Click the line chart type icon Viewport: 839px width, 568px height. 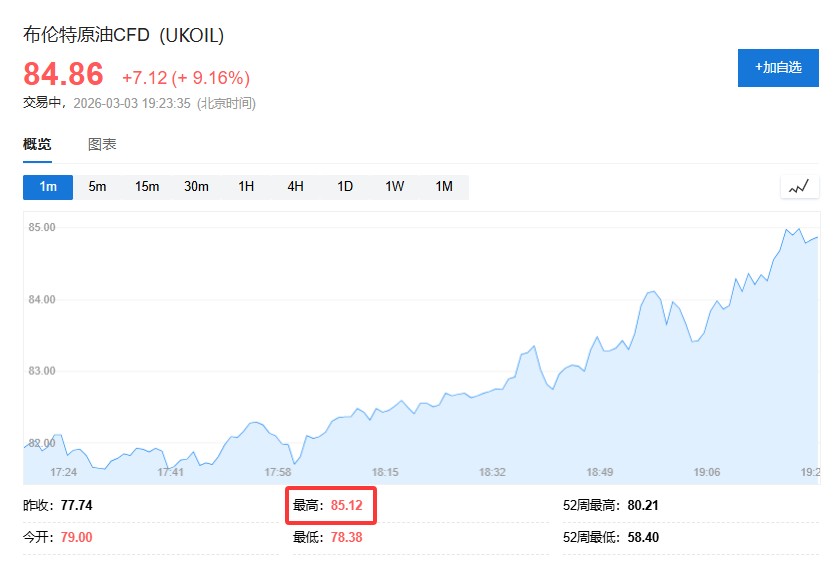(x=798, y=187)
